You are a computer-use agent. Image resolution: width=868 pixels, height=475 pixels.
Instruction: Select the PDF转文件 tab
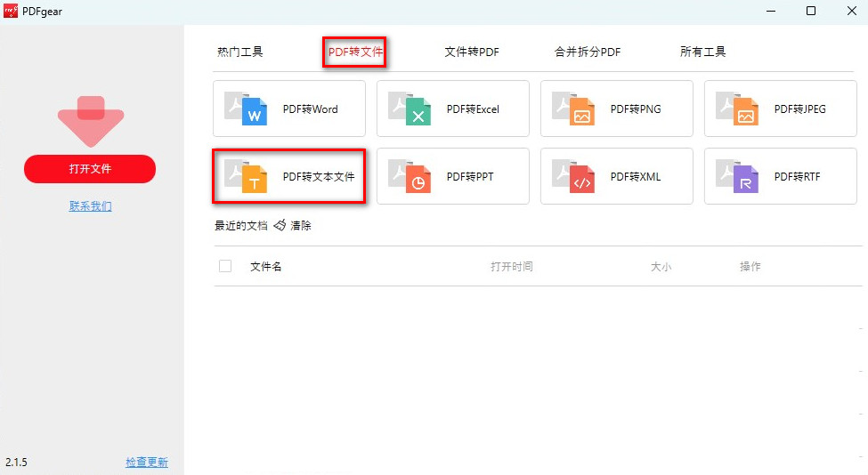355,52
